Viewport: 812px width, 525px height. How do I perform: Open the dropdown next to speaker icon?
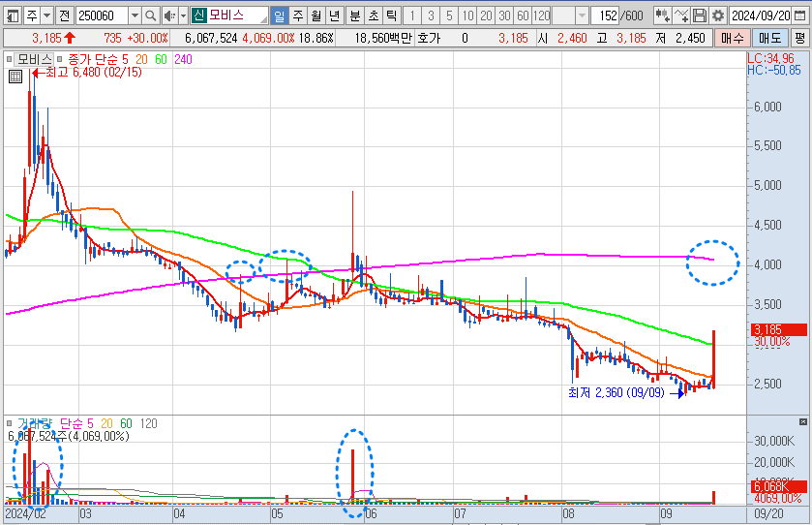pyautogui.click(x=183, y=16)
